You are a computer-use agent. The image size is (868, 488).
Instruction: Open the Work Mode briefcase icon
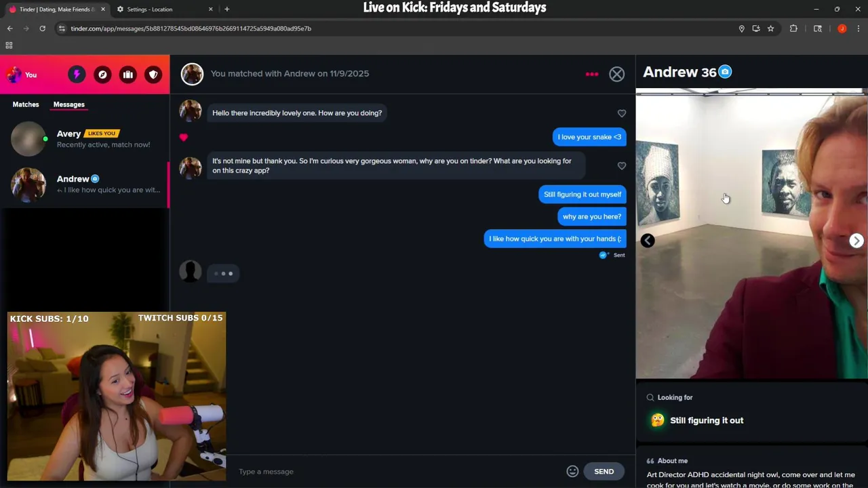pyautogui.click(x=128, y=75)
